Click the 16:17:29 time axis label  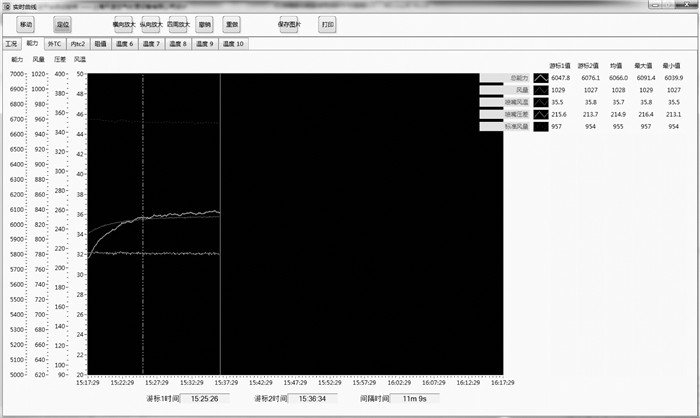click(x=503, y=383)
